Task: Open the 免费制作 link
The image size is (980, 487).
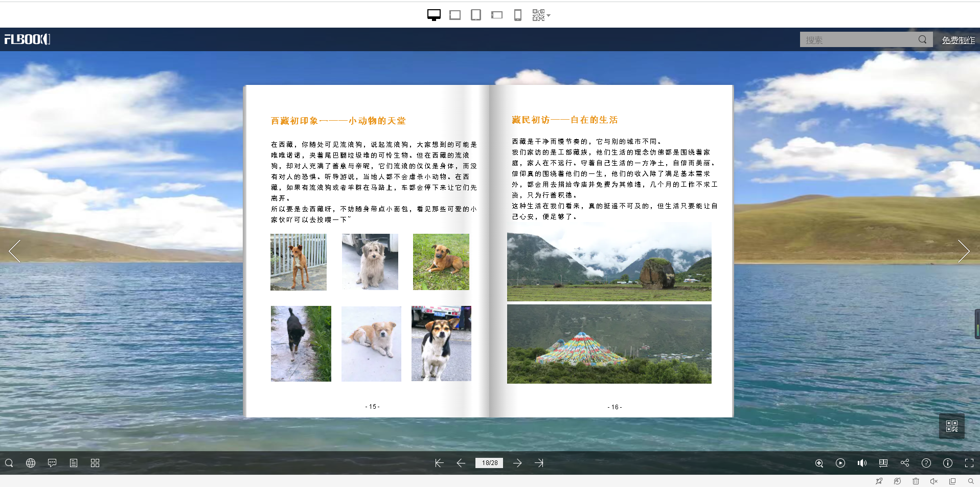Action: [x=958, y=40]
